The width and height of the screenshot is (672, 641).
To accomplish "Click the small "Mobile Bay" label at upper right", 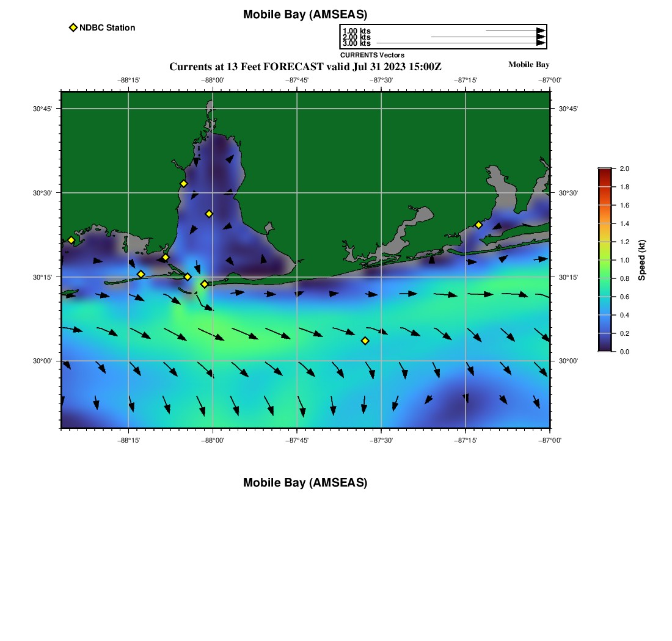I will (x=528, y=65).
